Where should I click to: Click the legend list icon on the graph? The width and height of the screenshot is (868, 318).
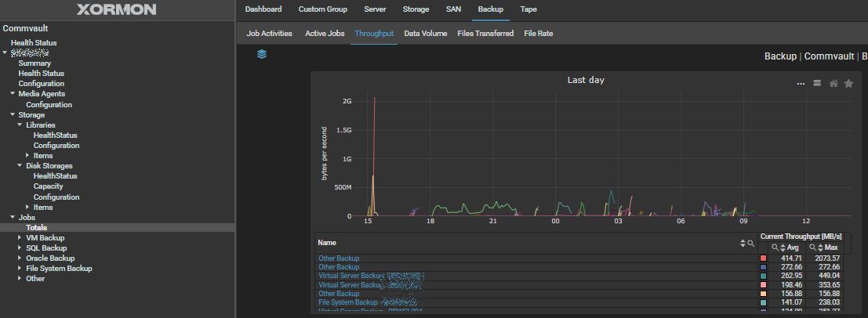(816, 84)
